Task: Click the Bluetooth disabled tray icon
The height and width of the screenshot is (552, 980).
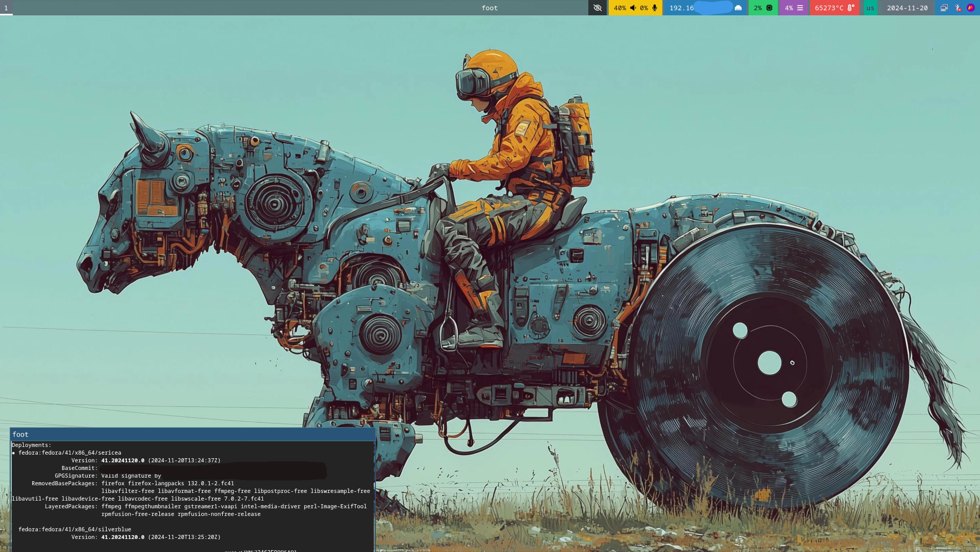Action: pyautogui.click(x=958, y=8)
